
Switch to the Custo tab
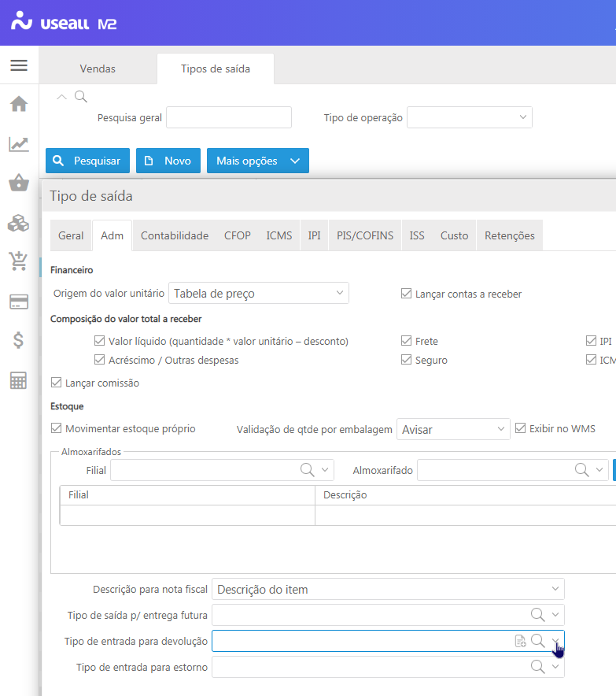point(454,235)
